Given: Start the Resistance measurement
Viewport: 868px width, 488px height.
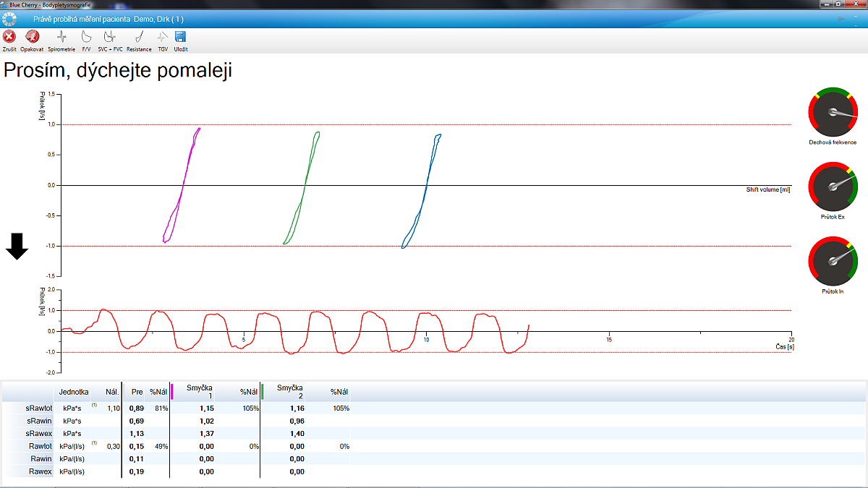Looking at the screenshot, I should (x=139, y=38).
